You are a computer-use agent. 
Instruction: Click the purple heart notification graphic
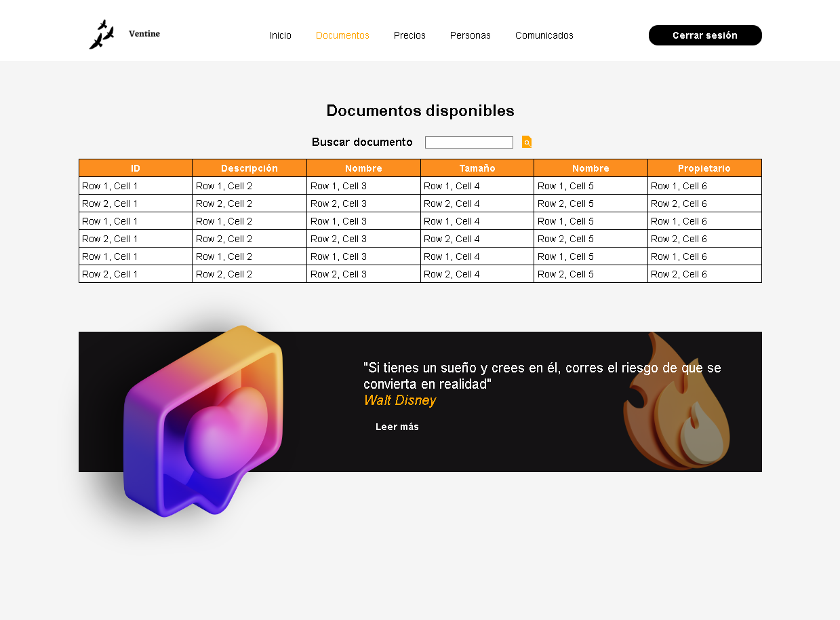(201, 421)
